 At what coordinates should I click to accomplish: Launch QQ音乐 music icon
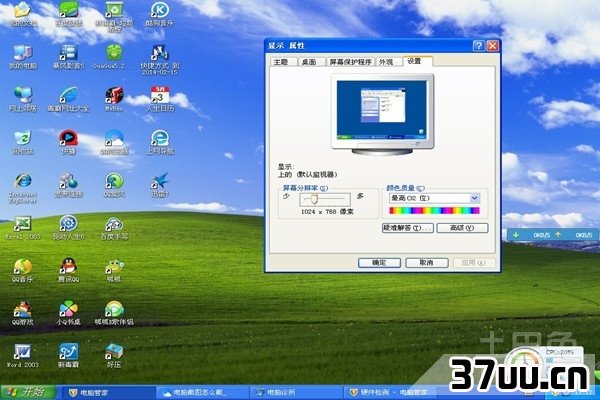click(23, 267)
